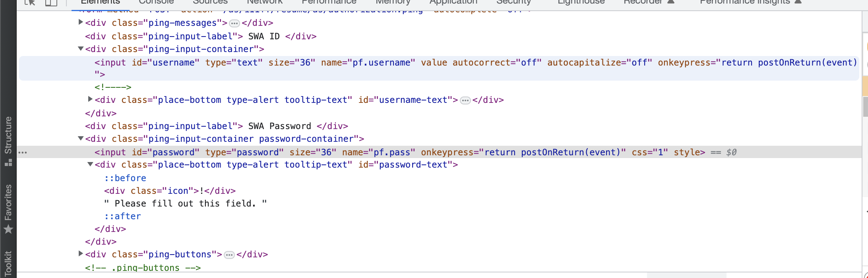868x278 pixels.
Task: Select the ::after pseudo-element
Action: (123, 216)
